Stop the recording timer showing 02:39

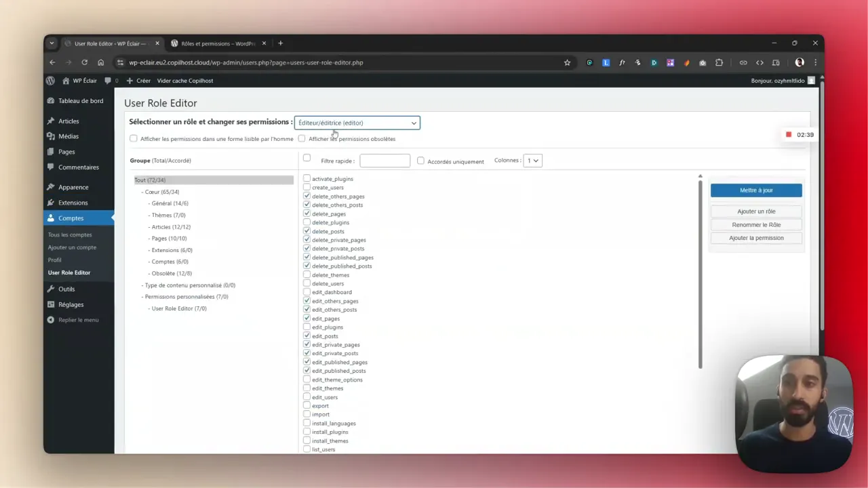pos(789,134)
